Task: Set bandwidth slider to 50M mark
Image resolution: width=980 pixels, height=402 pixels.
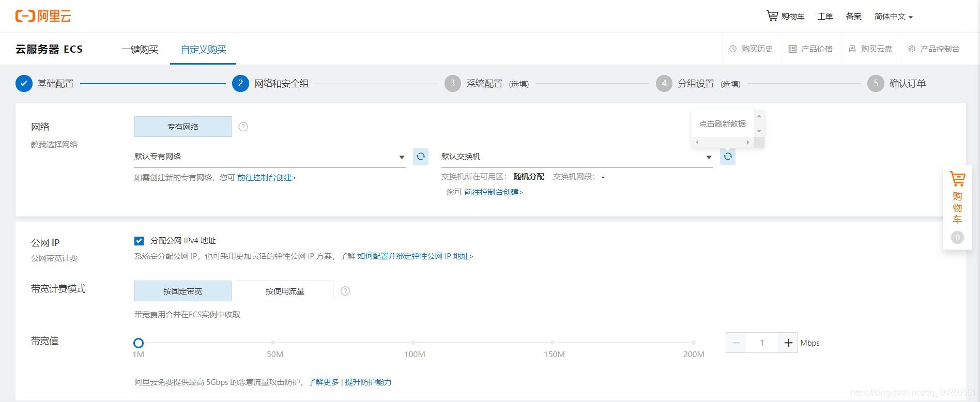Action: (273, 343)
